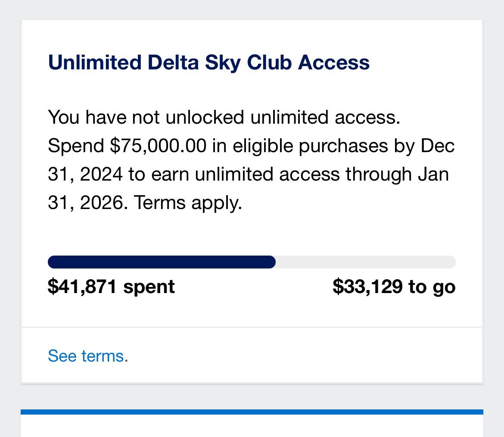The image size is (504, 437).
Task: Click the filled dark-blue portion of progress bar
Action: [x=162, y=262]
